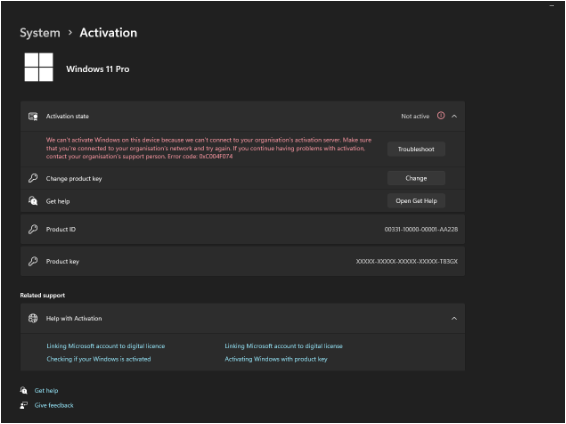Click the Get help link at bottom
This screenshot has height=424, width=566.
(46, 390)
